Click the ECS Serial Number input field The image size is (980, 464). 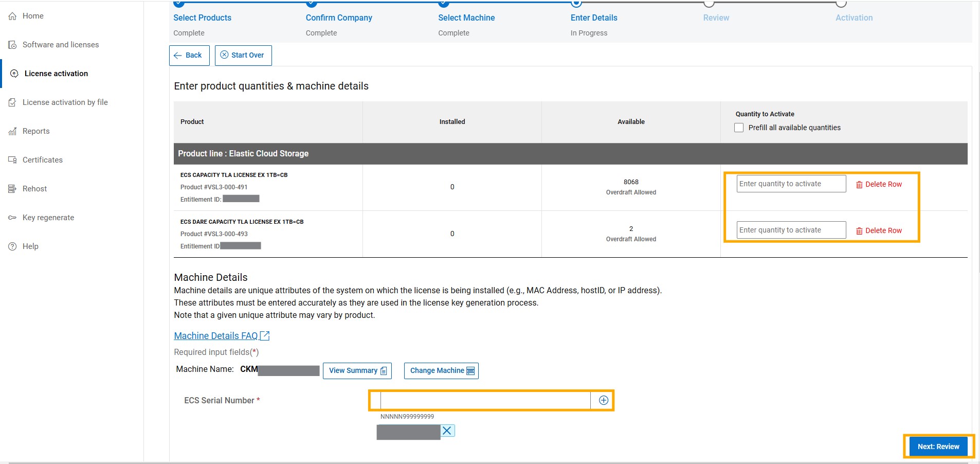(483, 400)
